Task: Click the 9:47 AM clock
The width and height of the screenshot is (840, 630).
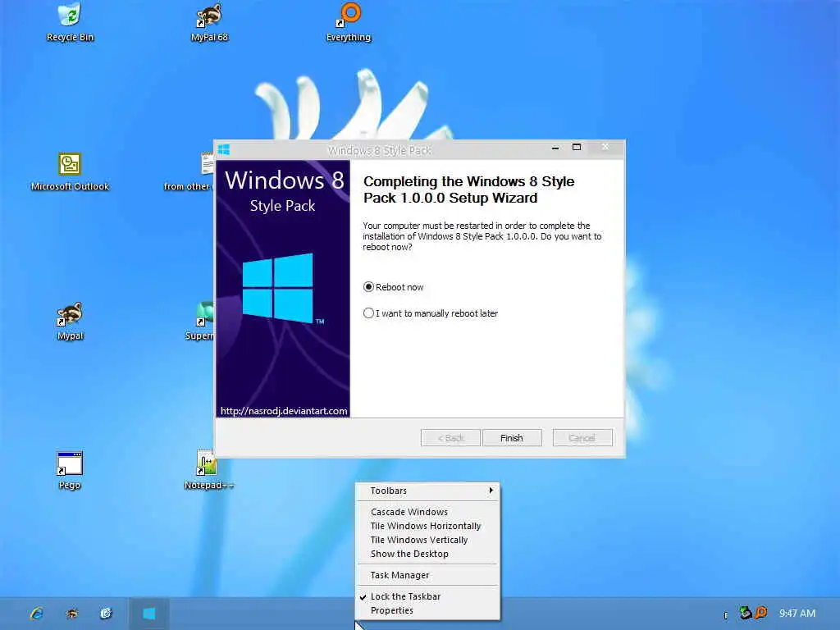Action: click(797, 614)
